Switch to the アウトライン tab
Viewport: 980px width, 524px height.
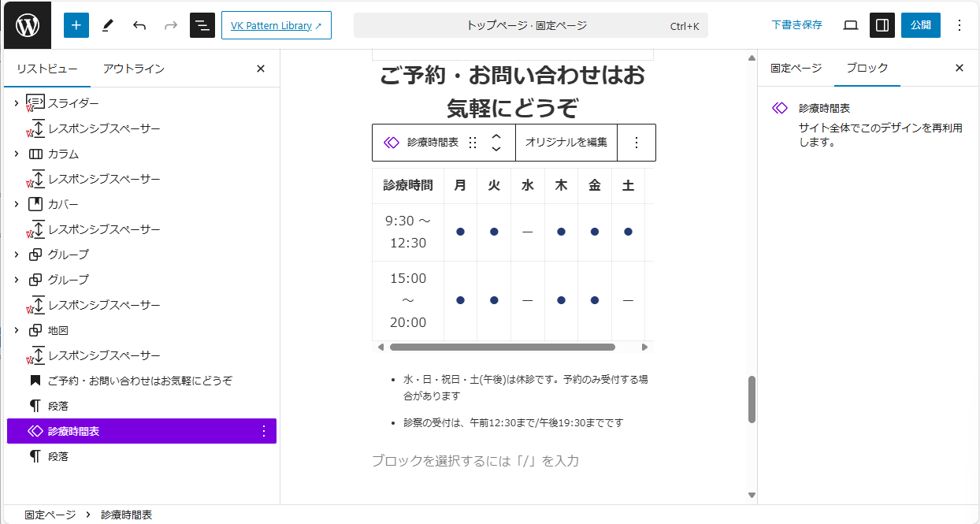point(133,69)
